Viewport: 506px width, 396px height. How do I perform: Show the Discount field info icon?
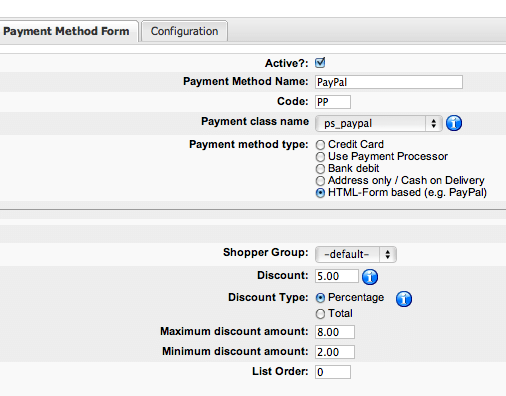pyautogui.click(x=370, y=277)
